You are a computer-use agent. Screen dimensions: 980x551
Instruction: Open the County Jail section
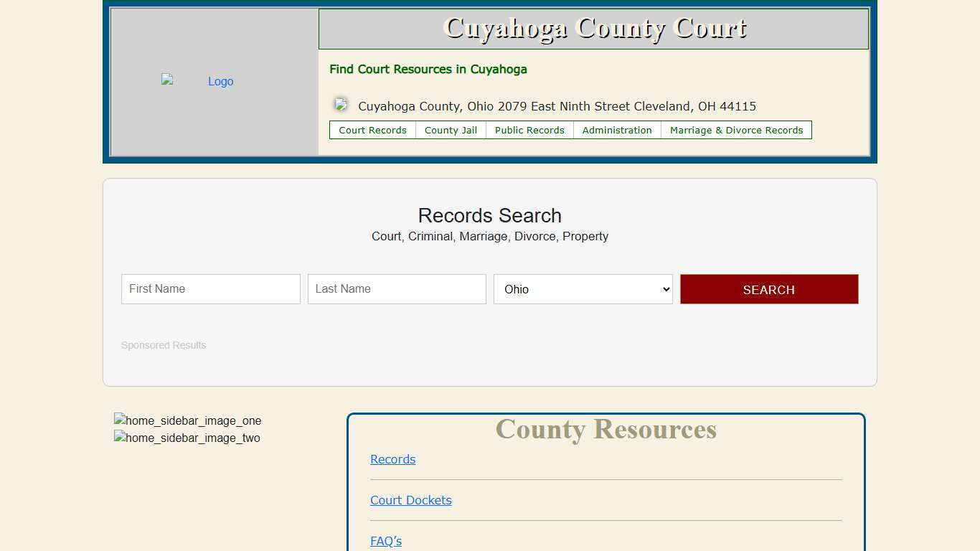[451, 130]
